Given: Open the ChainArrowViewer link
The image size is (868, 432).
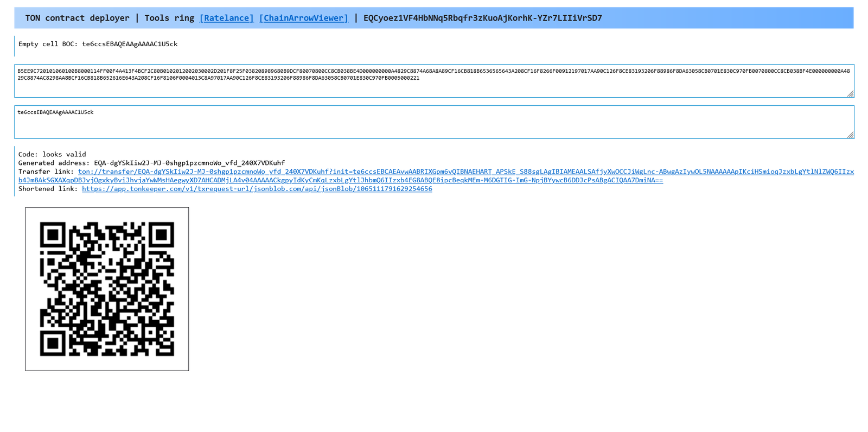Looking at the screenshot, I should (303, 18).
